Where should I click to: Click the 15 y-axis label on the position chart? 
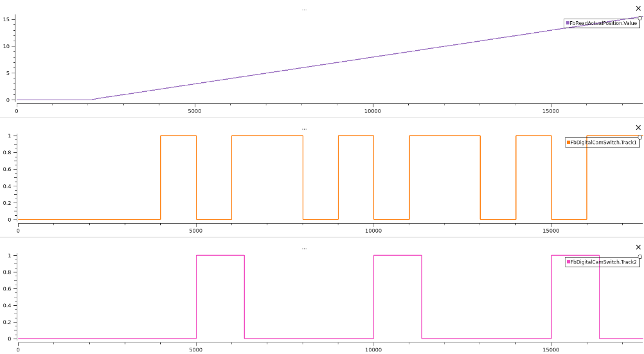[x=6, y=19]
